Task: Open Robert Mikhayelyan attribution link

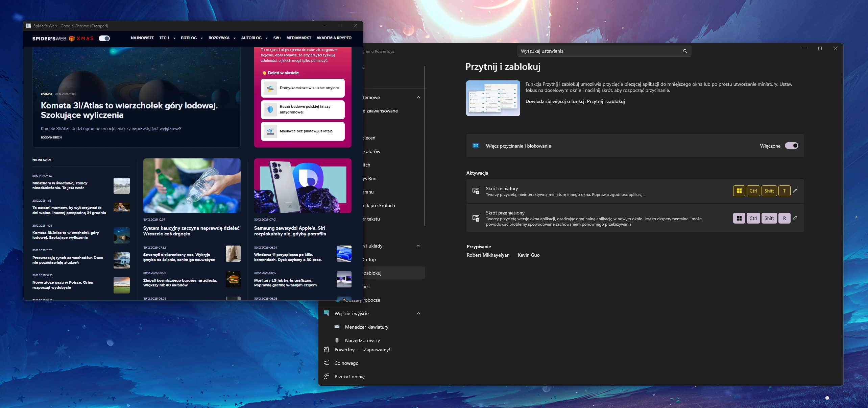Action: click(488, 255)
